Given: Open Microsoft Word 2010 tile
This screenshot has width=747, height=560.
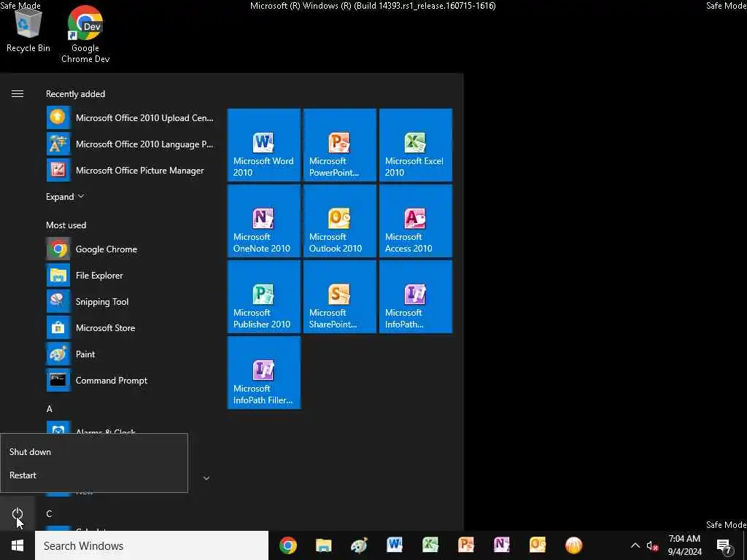Looking at the screenshot, I should (x=263, y=145).
